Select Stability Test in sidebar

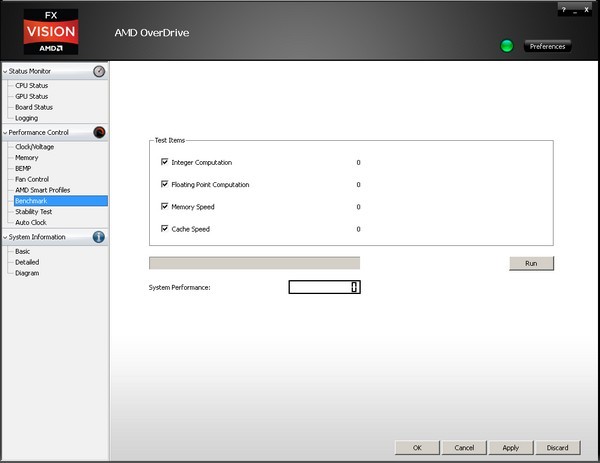click(33, 212)
